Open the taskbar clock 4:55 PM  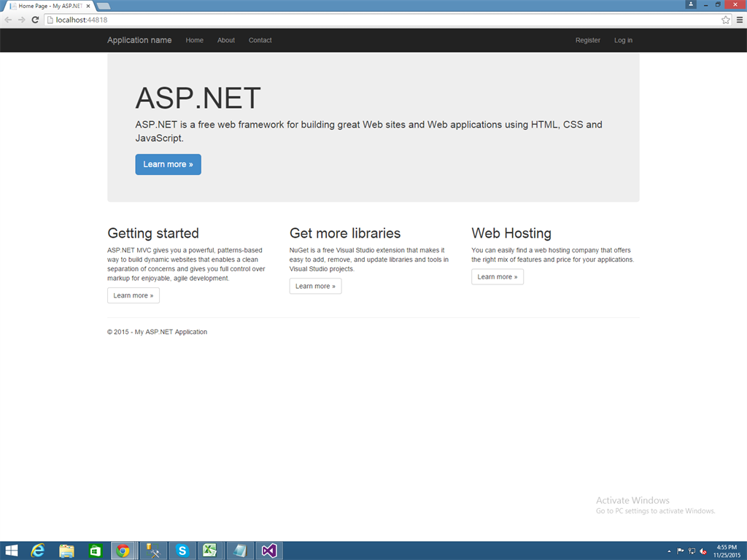click(727, 551)
